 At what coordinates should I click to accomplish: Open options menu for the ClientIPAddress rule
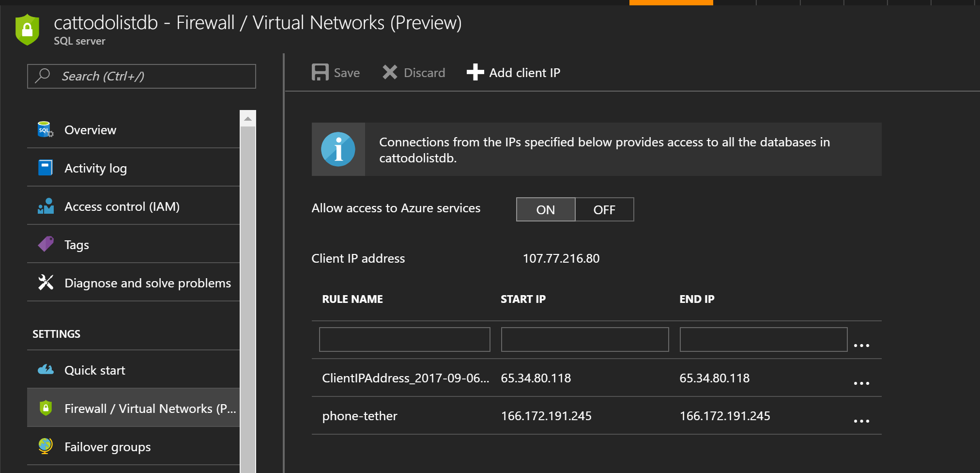pyautogui.click(x=861, y=383)
